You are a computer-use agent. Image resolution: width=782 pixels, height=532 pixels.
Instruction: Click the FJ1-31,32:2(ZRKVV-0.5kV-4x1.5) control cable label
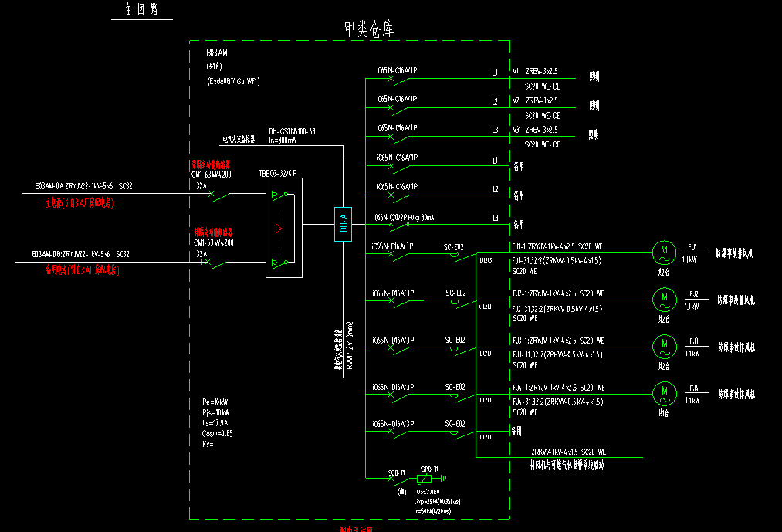tap(557, 260)
